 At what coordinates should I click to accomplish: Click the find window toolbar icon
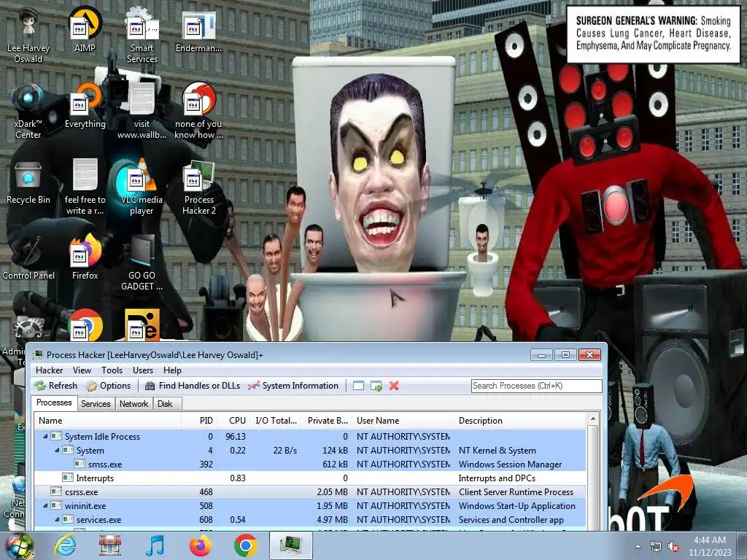point(358,386)
